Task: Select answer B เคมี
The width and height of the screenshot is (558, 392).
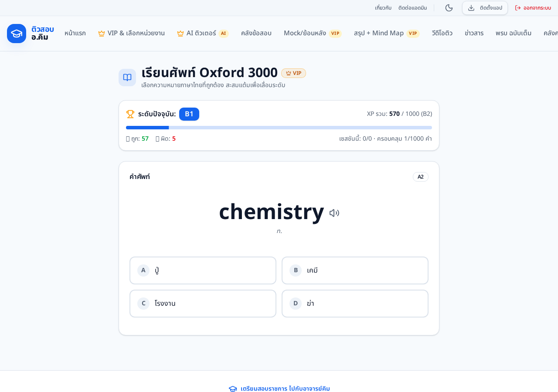Action: 355,270
